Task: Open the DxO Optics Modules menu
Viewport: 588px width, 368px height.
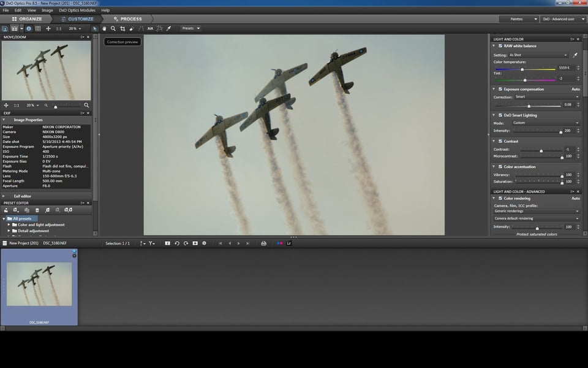Action: [77, 10]
